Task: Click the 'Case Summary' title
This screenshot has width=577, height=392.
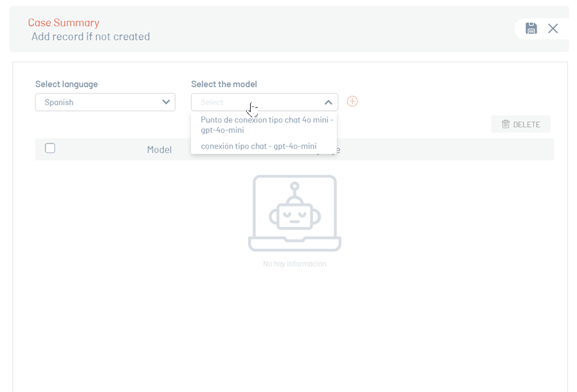Action: point(63,22)
